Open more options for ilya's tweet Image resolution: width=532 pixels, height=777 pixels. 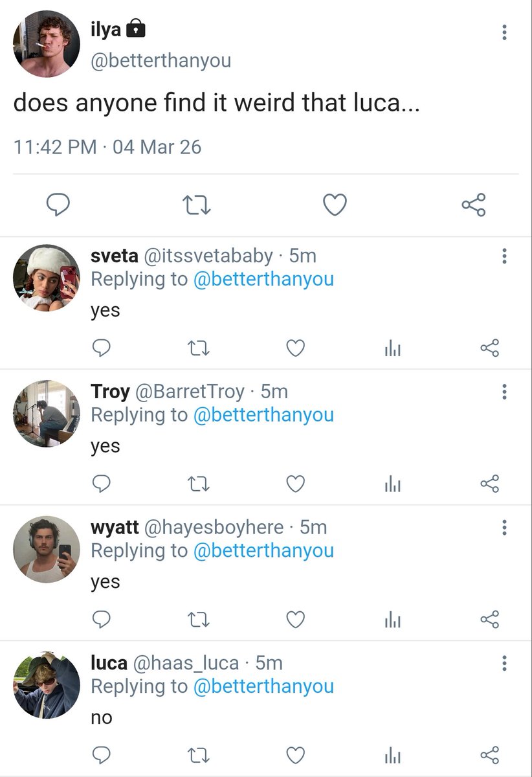coord(504,32)
